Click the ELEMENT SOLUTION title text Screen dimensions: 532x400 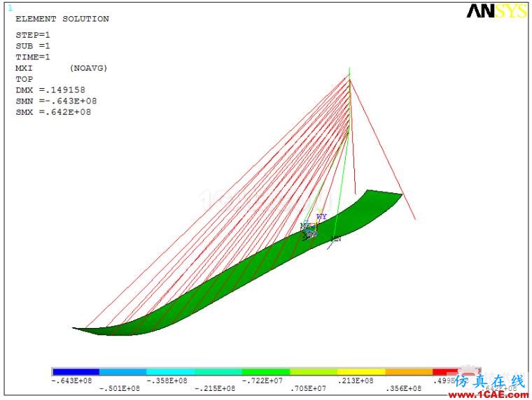click(62, 19)
